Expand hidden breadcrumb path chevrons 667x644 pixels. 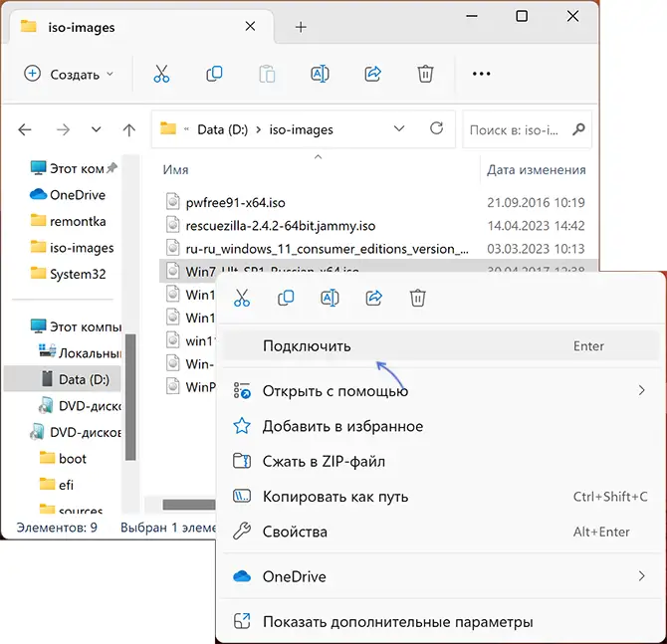pos(186,129)
